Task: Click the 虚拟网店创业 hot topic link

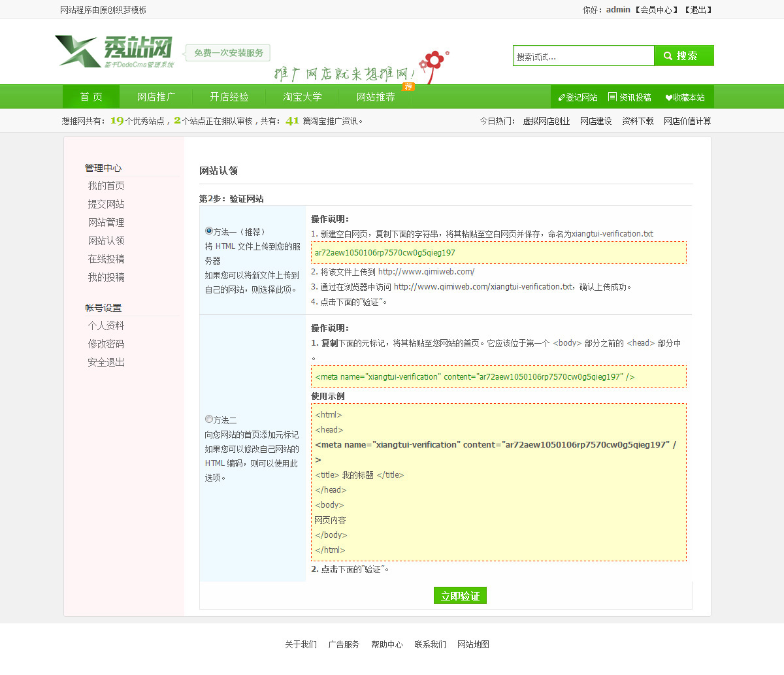Action: 546,122
